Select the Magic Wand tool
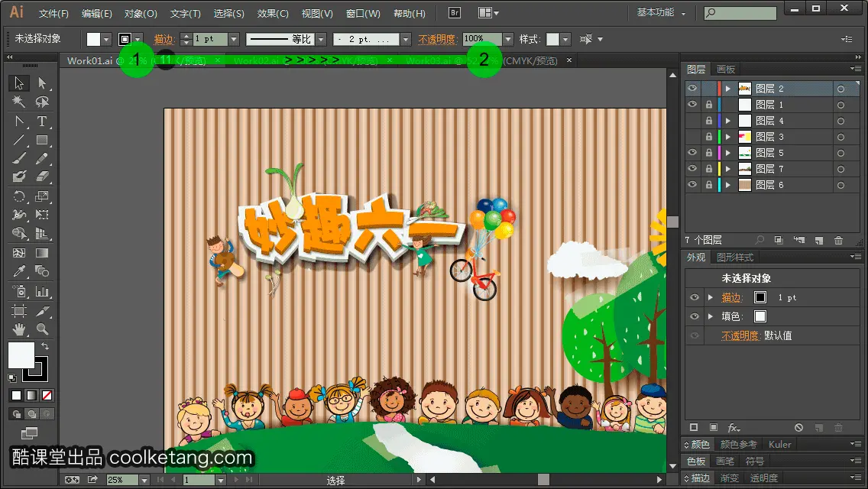This screenshot has width=868, height=489. 19,102
